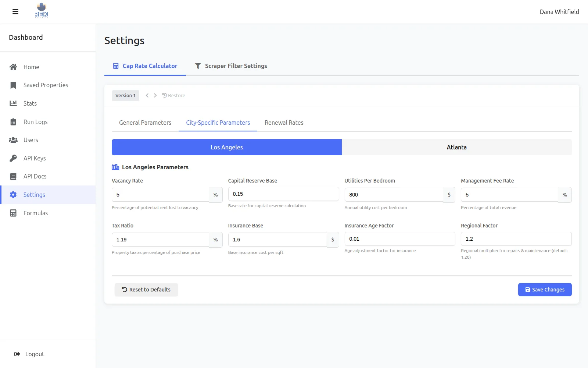
Task: Switch to Scraper Filter Settings tab
Action: click(231, 66)
